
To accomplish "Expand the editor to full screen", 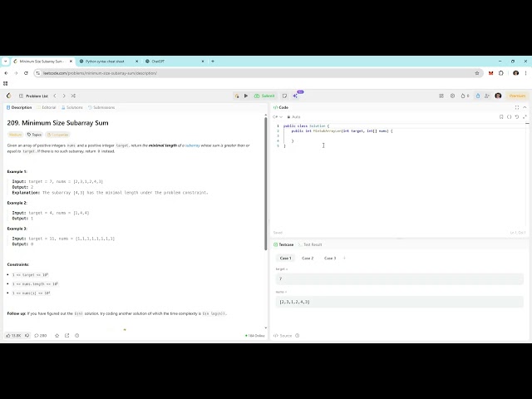I will (x=525, y=116).
